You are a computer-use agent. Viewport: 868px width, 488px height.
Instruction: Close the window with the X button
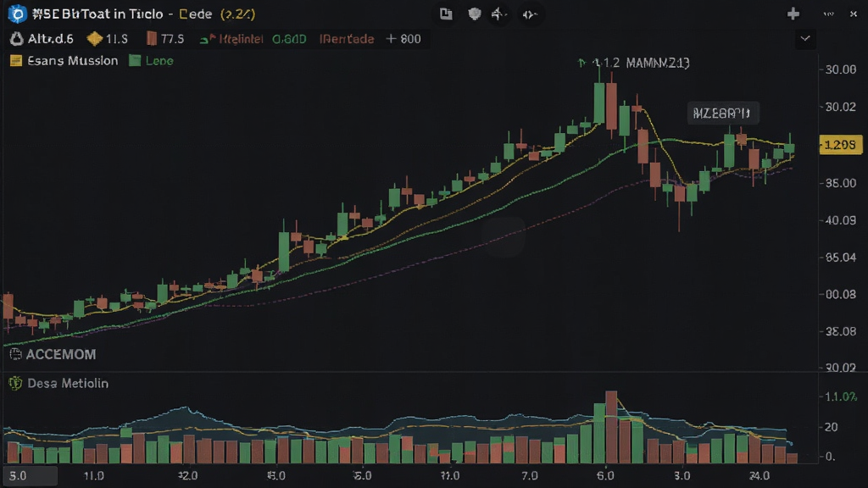point(854,14)
